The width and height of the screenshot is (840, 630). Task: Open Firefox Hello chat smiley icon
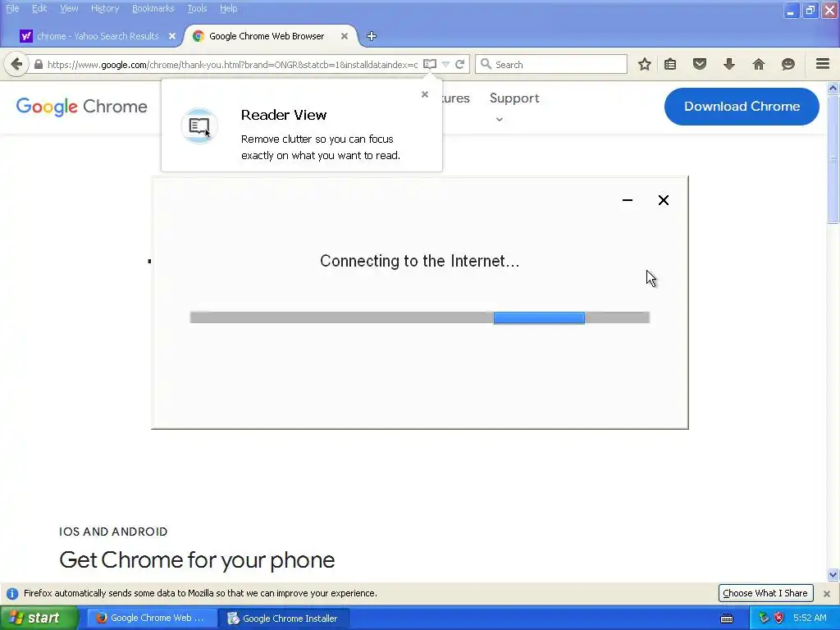(788, 64)
